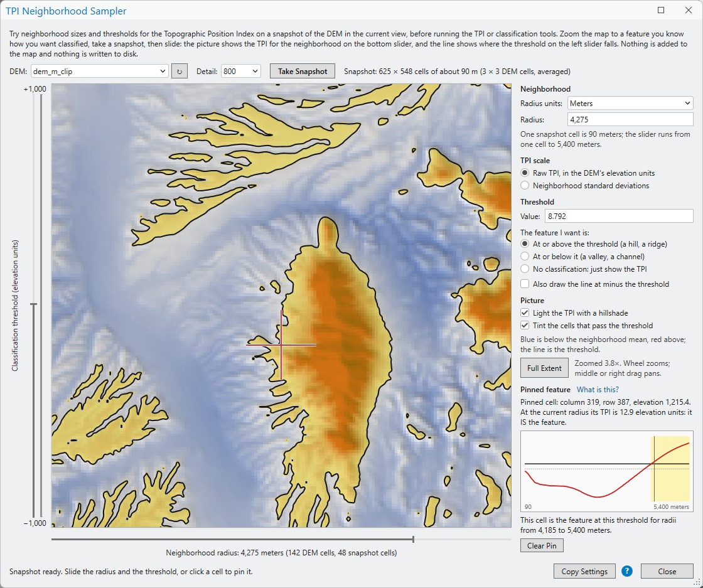Click the window resize grip at bottom-right corner
This screenshot has height=588, width=703.
(698, 583)
